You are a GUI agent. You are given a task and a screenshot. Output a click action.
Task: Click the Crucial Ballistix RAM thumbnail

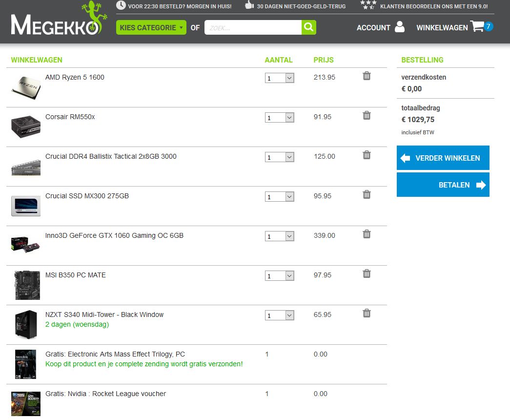pyautogui.click(x=26, y=168)
